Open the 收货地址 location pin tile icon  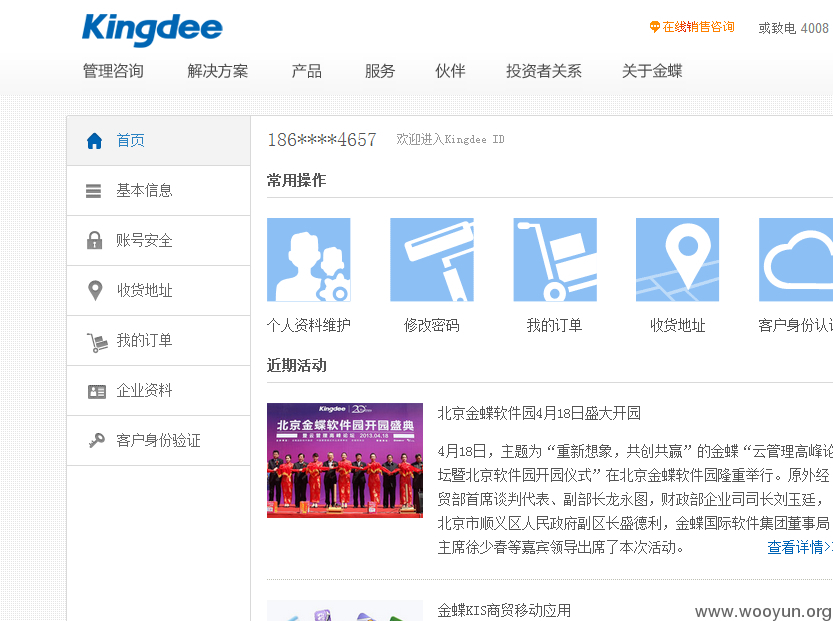(677, 260)
